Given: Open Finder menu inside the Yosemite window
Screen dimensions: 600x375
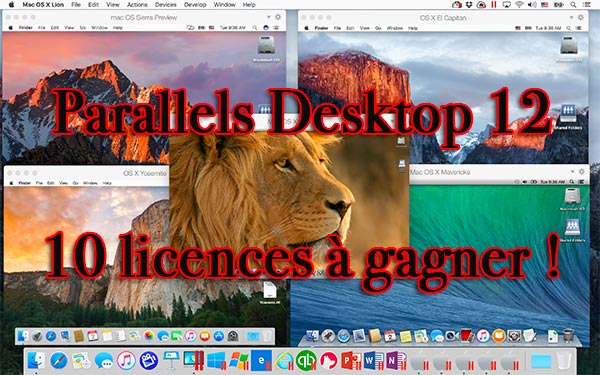Looking at the screenshot, I should [x=24, y=183].
